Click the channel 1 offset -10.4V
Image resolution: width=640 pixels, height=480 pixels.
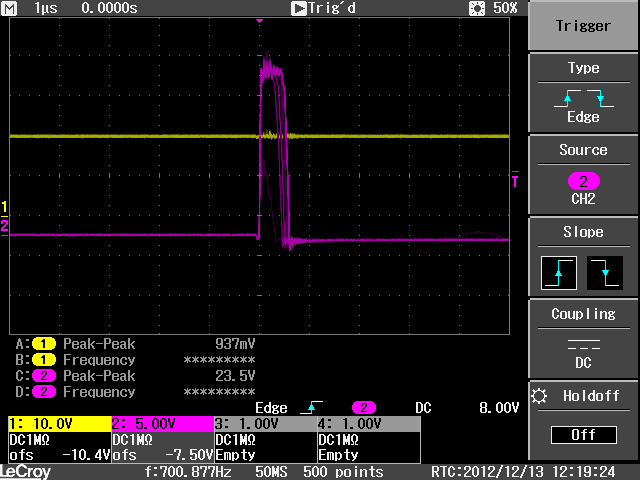point(86,455)
